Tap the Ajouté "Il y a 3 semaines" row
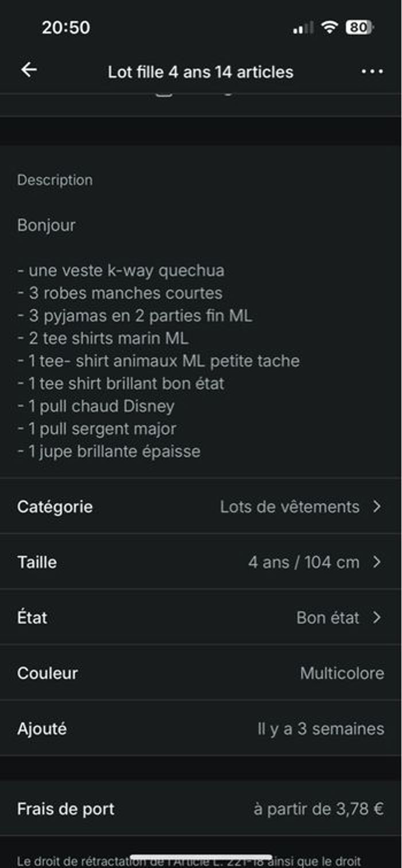The width and height of the screenshot is (402, 868). pyautogui.click(x=200, y=728)
